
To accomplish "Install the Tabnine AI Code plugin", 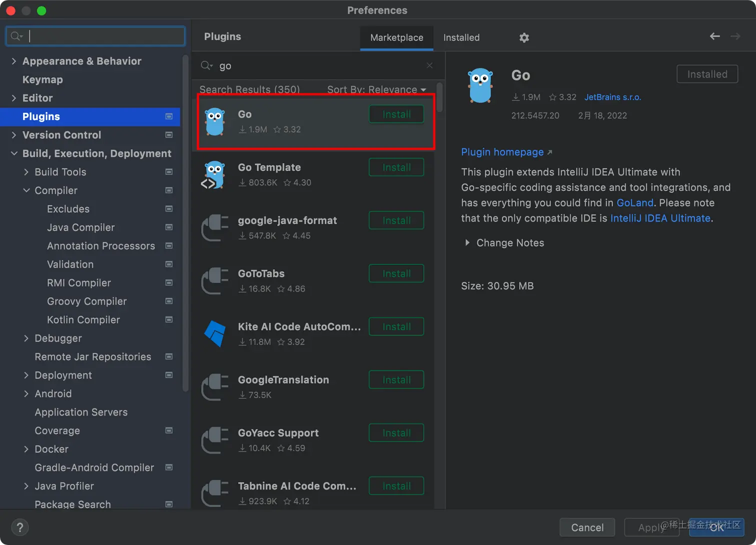I will [396, 486].
